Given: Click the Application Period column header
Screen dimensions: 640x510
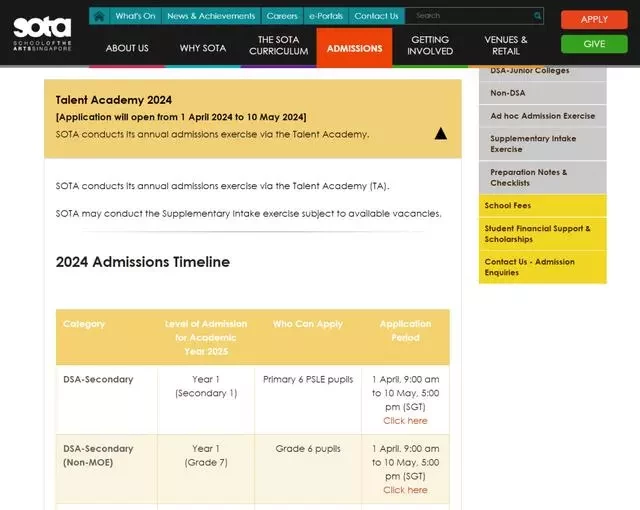Looking at the screenshot, I should pos(405,331).
